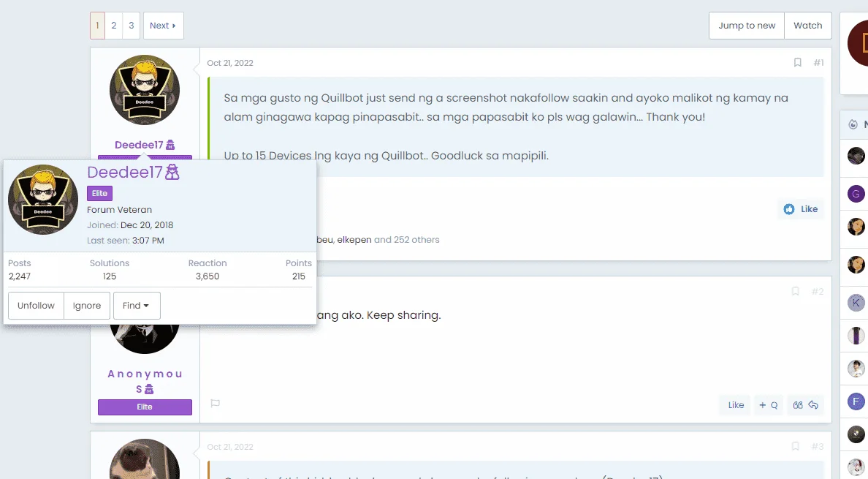Open the Oct 21, 2022 date of post #3
868x479 pixels.
229,447
